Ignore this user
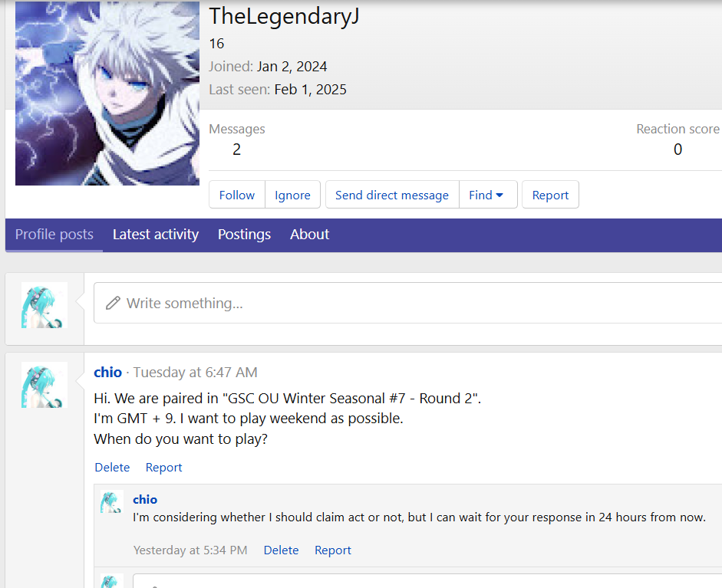This screenshot has width=722, height=588. 292,195
